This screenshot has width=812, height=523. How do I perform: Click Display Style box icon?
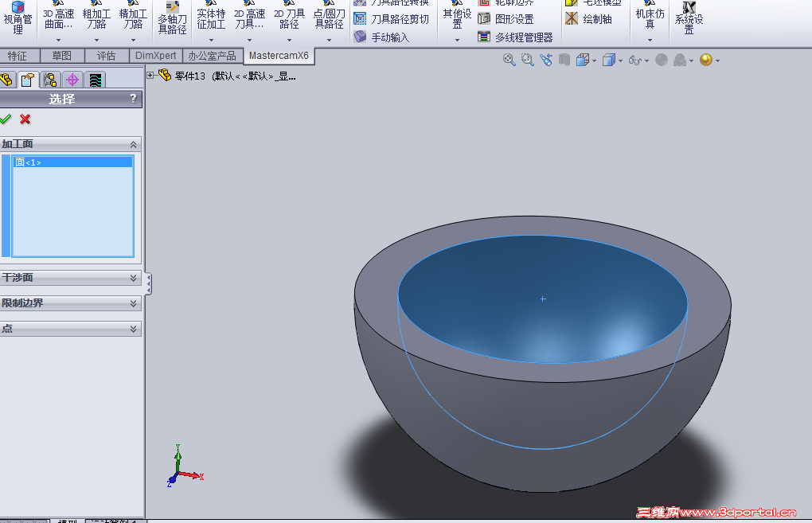point(609,60)
